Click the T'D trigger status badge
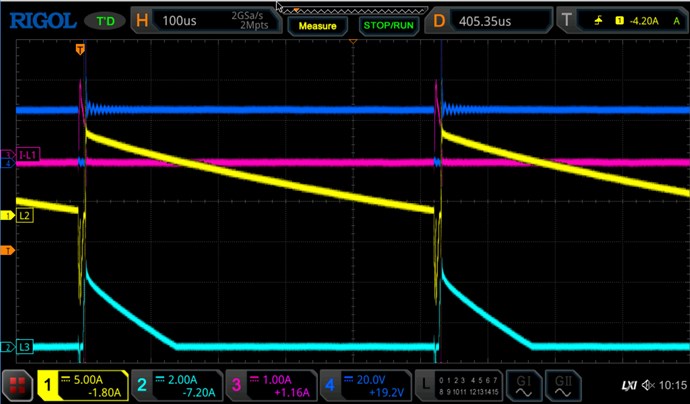 pos(105,21)
